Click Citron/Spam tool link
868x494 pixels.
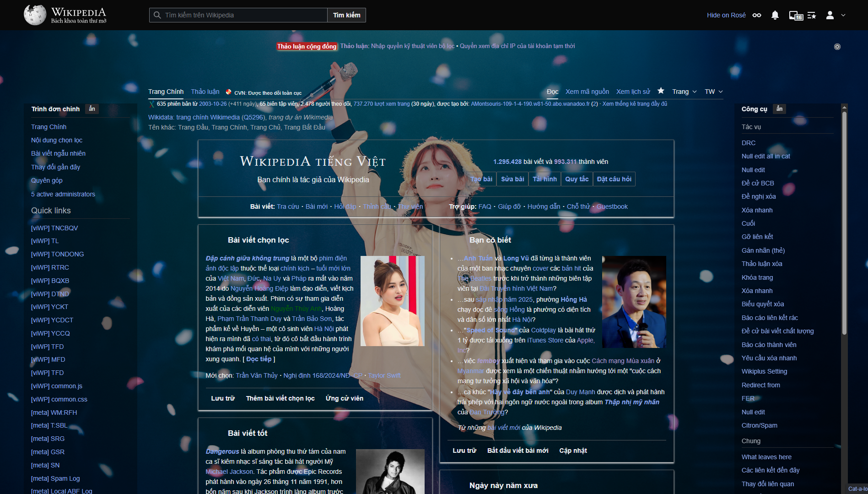[760, 425]
